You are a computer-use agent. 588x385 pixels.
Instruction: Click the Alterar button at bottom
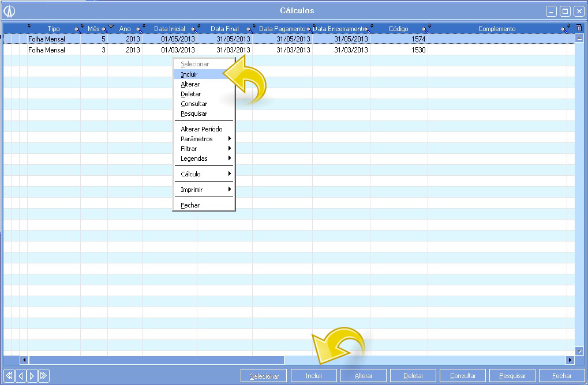pyautogui.click(x=364, y=376)
